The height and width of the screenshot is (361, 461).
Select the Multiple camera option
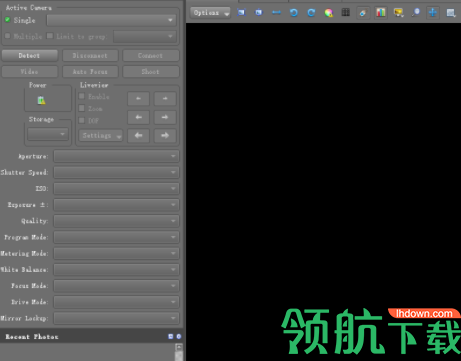pos(7,36)
